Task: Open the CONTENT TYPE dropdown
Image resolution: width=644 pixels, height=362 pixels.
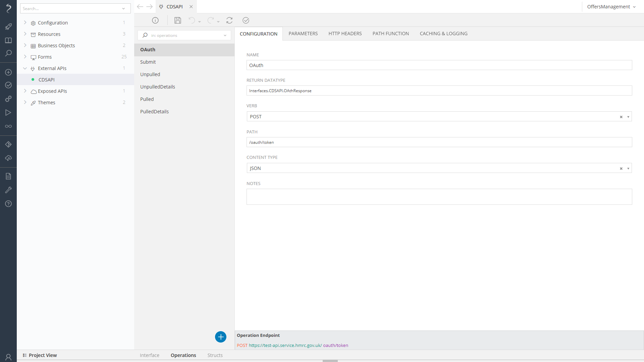Action: click(x=628, y=169)
